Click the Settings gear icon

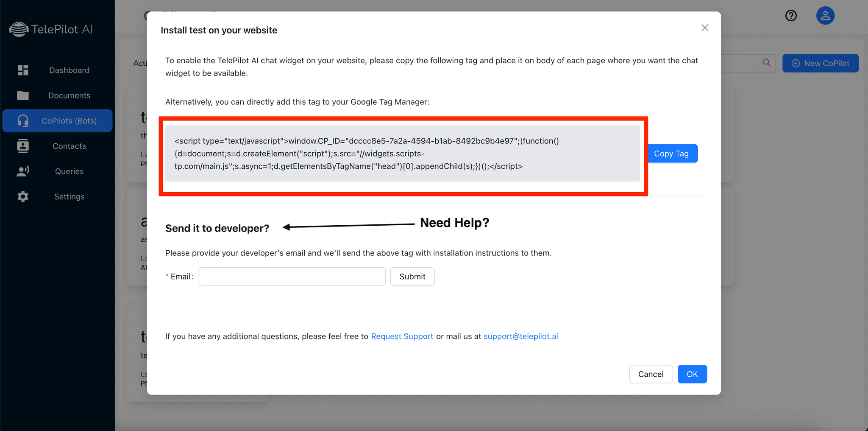(23, 196)
